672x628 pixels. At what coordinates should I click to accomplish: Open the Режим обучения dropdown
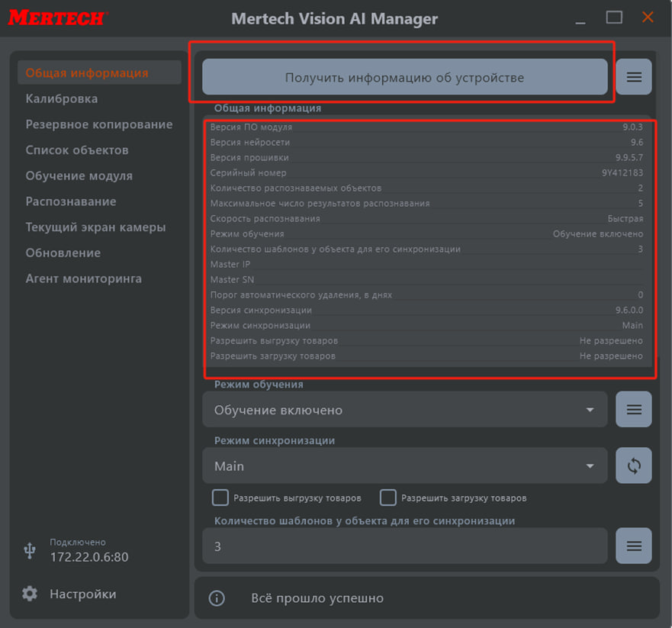point(404,410)
